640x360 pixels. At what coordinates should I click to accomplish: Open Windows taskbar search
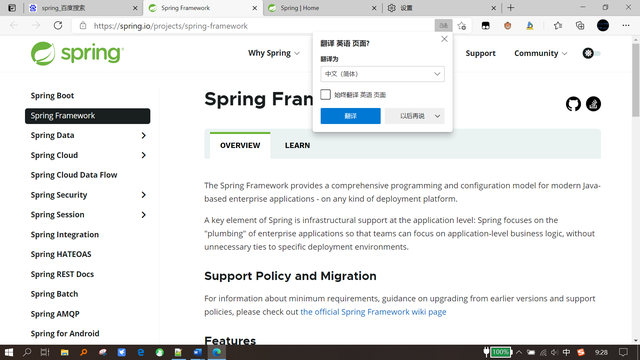click(27, 352)
